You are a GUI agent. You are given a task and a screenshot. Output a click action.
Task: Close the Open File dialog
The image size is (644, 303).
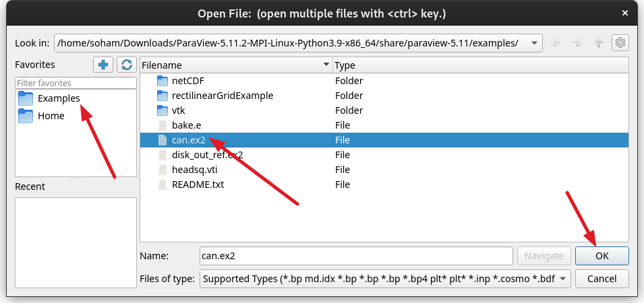pyautogui.click(x=624, y=13)
